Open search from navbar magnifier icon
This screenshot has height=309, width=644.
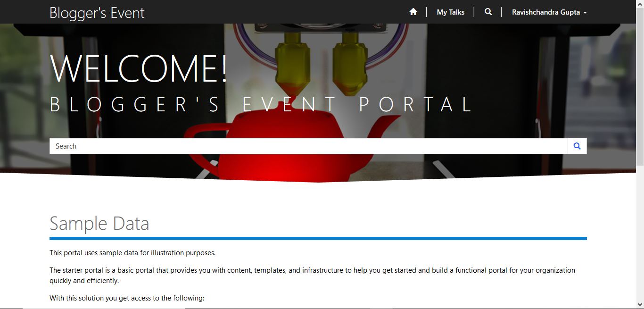488,12
